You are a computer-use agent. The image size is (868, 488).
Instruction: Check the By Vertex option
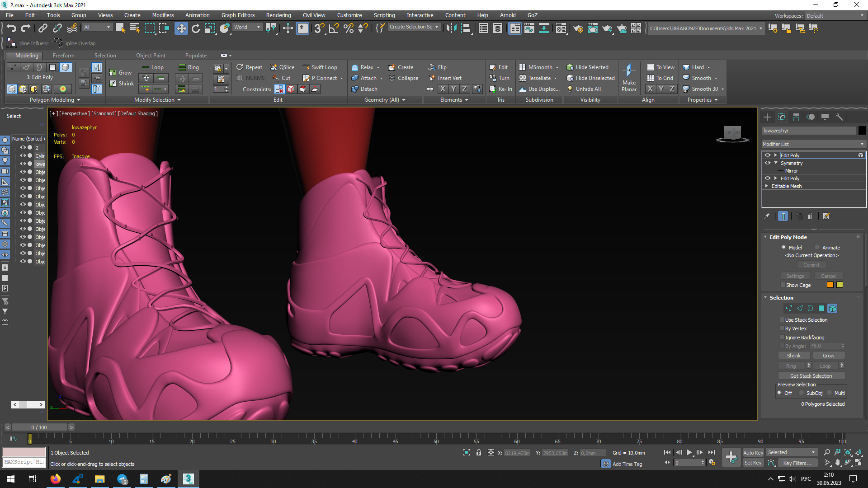[783, 328]
